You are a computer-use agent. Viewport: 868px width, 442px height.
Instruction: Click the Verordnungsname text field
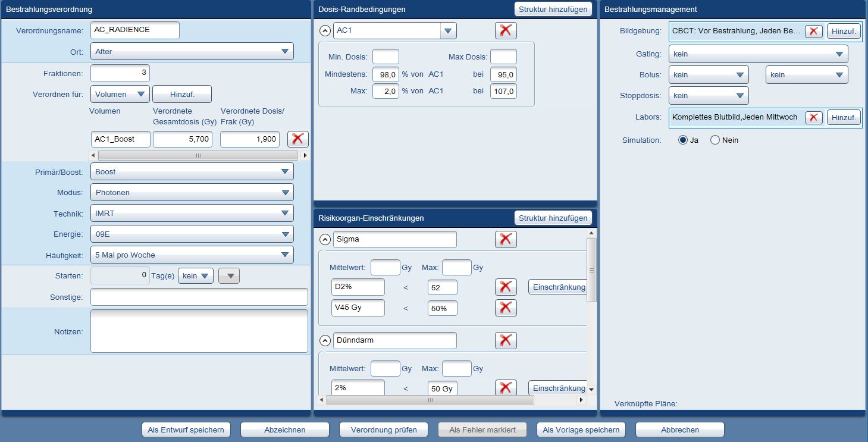coord(135,30)
